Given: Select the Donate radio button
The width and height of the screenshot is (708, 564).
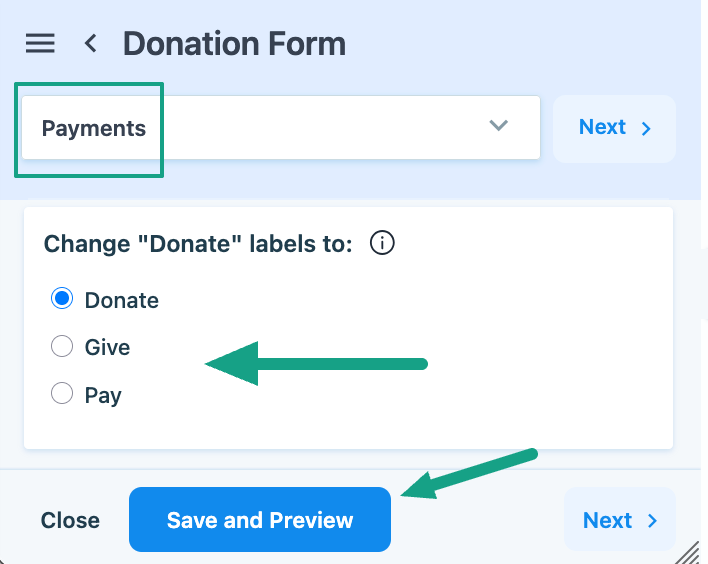Looking at the screenshot, I should pos(62,299).
